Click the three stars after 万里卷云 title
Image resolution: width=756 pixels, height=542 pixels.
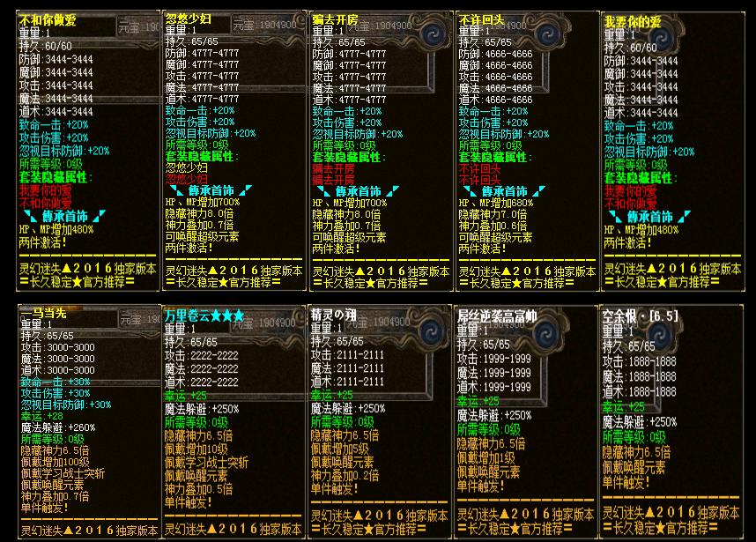click(227, 315)
